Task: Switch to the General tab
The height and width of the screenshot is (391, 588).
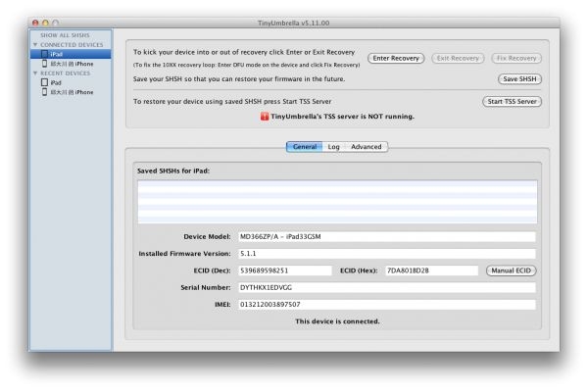Action: click(x=305, y=147)
